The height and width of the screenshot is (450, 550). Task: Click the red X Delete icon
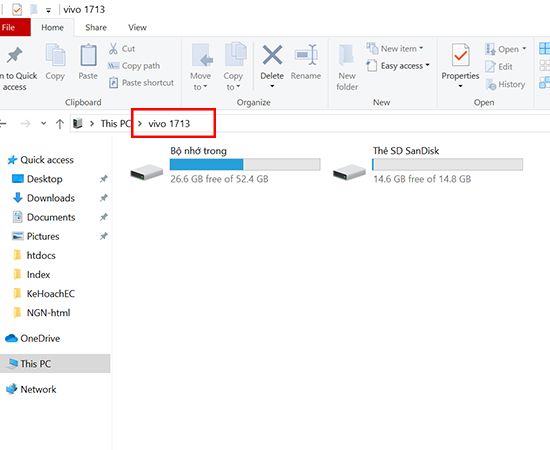[x=272, y=55]
